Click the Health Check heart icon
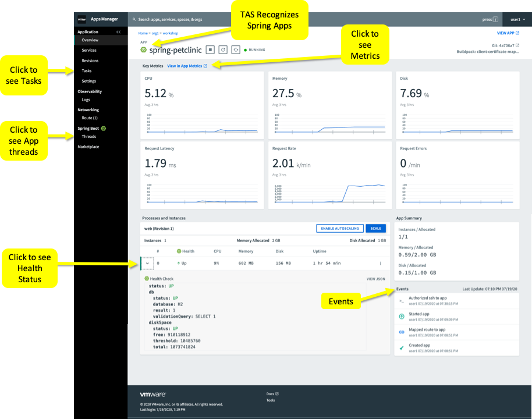The image size is (532, 419). pyautogui.click(x=147, y=279)
